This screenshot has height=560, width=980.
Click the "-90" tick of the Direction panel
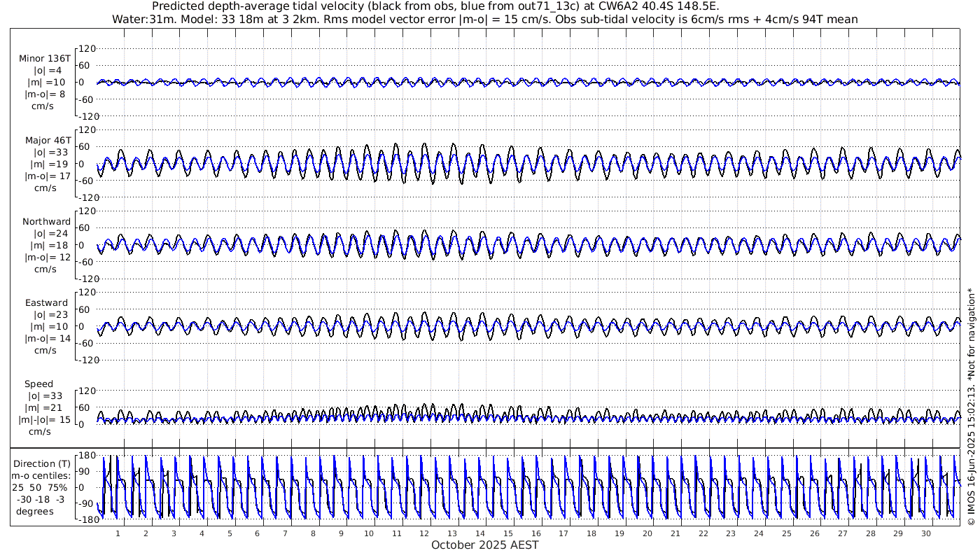[x=85, y=503]
